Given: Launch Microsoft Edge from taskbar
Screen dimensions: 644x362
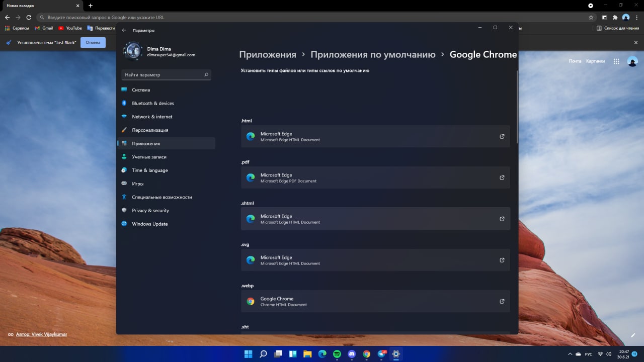Looking at the screenshot, I should click(322, 354).
